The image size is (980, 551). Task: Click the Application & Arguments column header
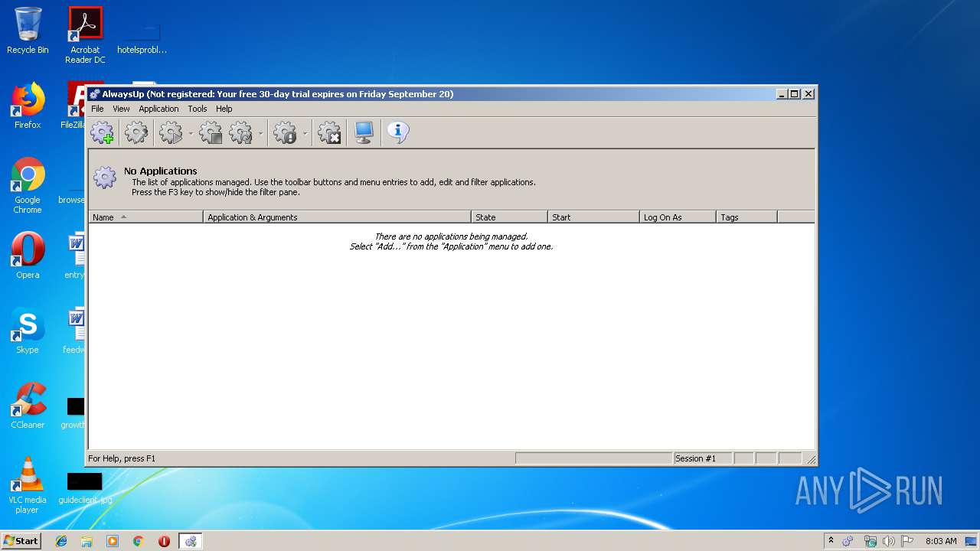tap(338, 217)
